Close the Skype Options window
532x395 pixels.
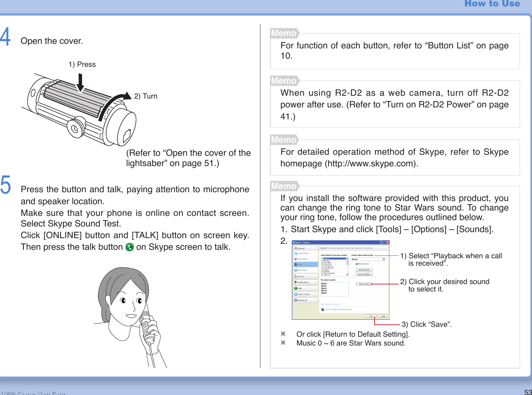click(388, 243)
